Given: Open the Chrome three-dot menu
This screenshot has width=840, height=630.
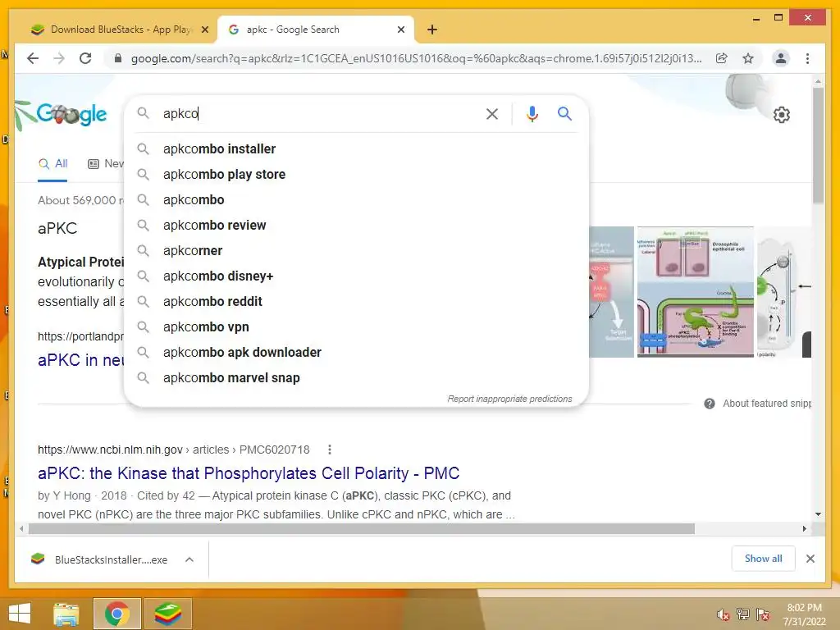Looking at the screenshot, I should pyautogui.click(x=807, y=58).
